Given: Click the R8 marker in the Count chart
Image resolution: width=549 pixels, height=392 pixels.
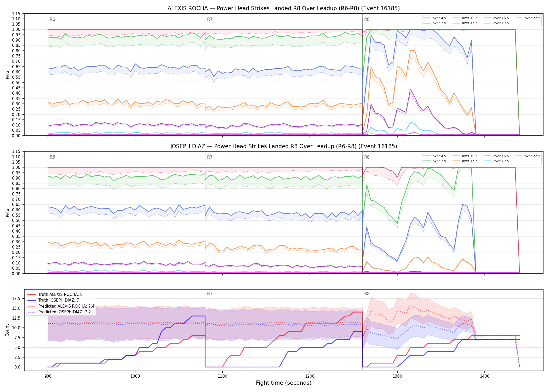Looking at the screenshot, I should pos(367,294).
